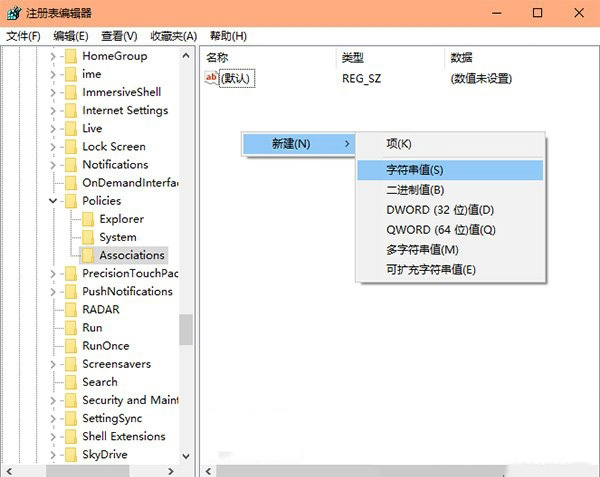Image resolution: width=600 pixels, height=477 pixels.
Task: Expand the PrecisionTouchPad key
Action: (53, 274)
